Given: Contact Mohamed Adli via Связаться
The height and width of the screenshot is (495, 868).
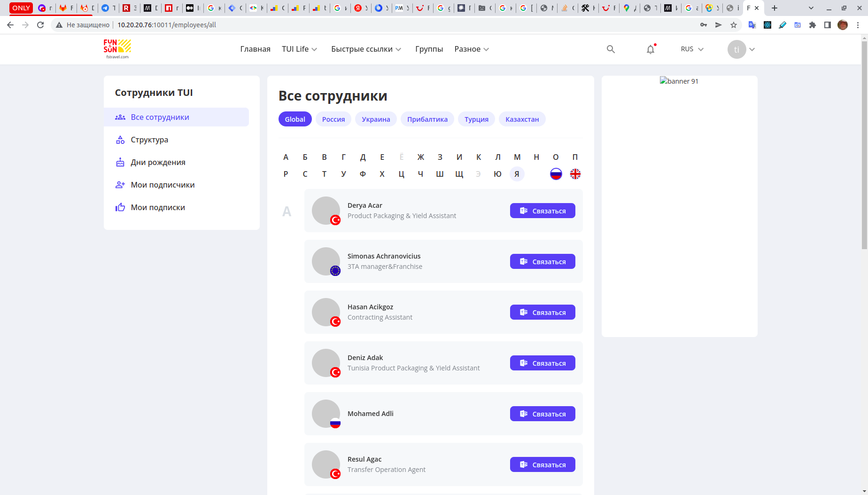Looking at the screenshot, I should click(x=542, y=414).
